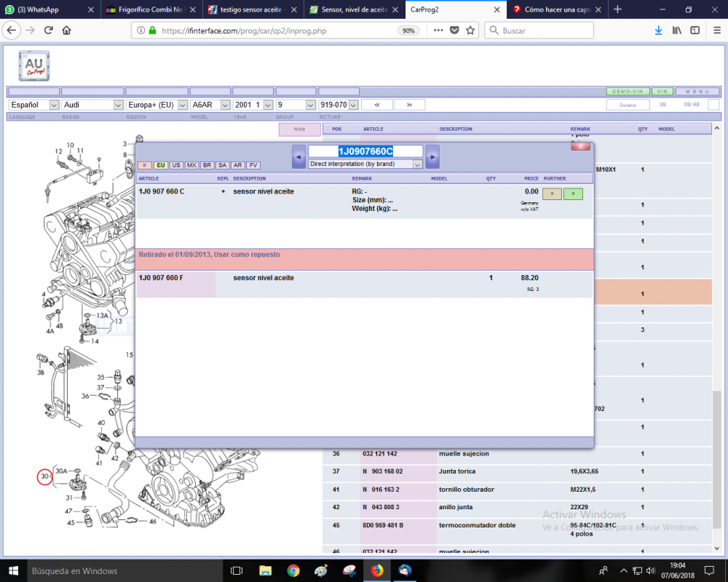Viewport: 728px width, 582px height.
Task: Save this page to Pocket
Action: 454,31
